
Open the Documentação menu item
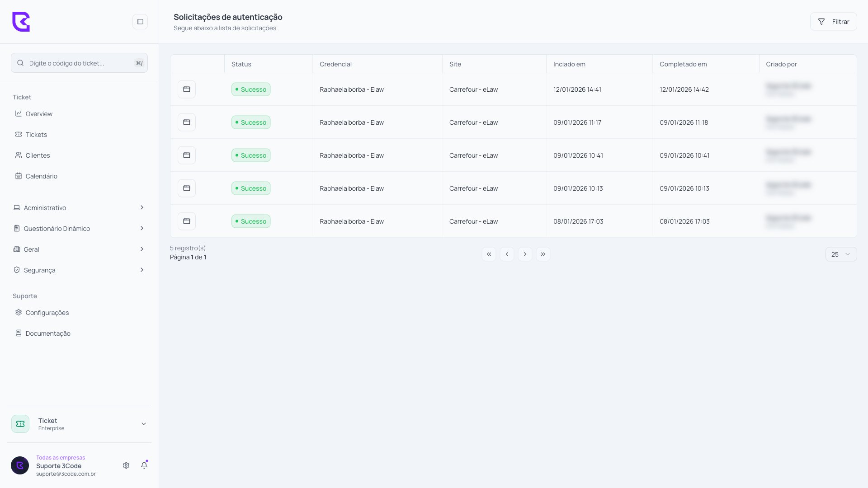pos(79,333)
